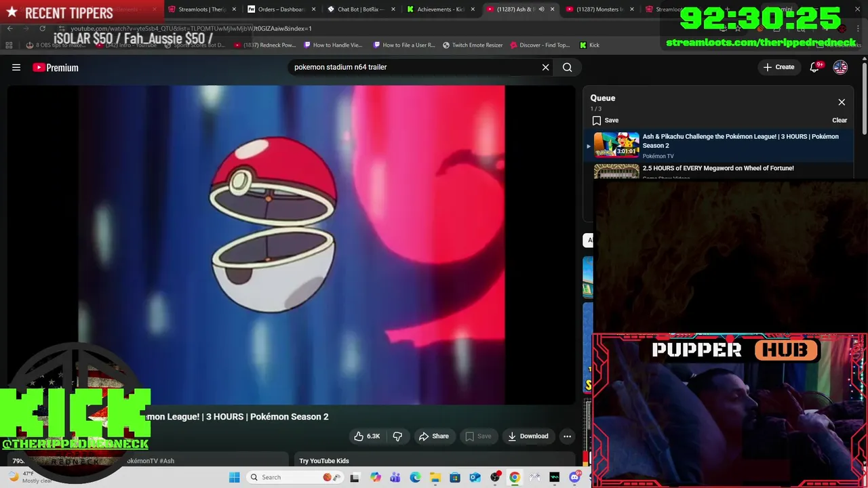Open Redneck Pow... YouTube bookmark

[264, 45]
